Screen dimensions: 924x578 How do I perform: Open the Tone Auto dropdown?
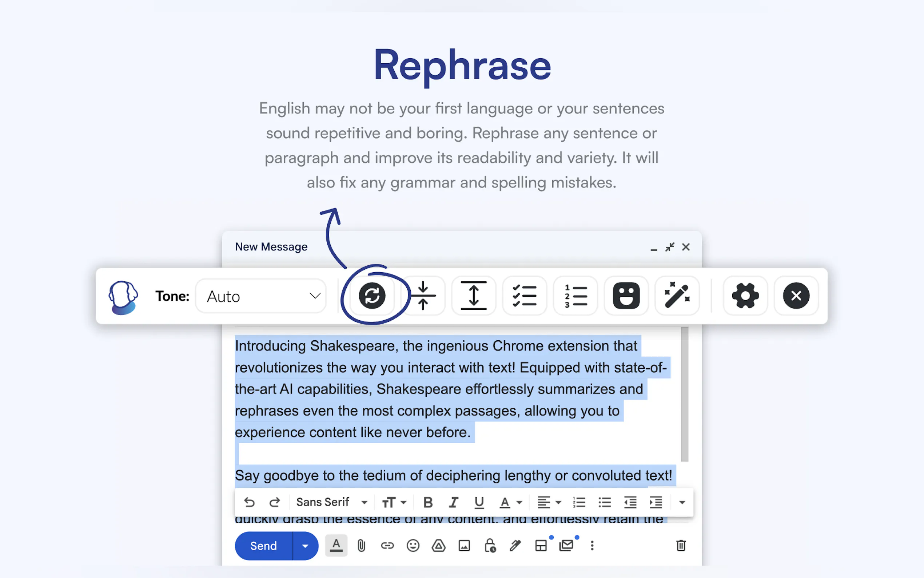261,296
